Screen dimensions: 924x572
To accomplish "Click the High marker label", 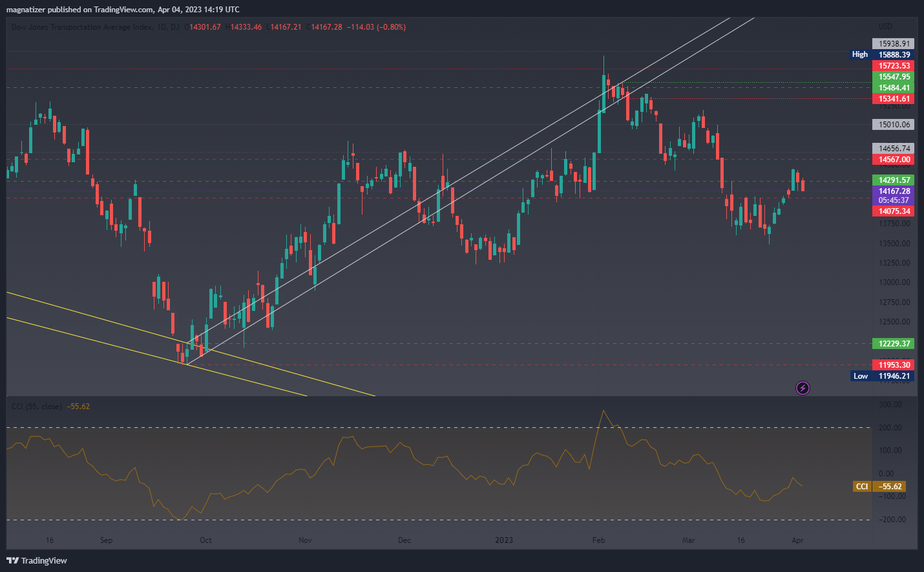I will pos(859,55).
